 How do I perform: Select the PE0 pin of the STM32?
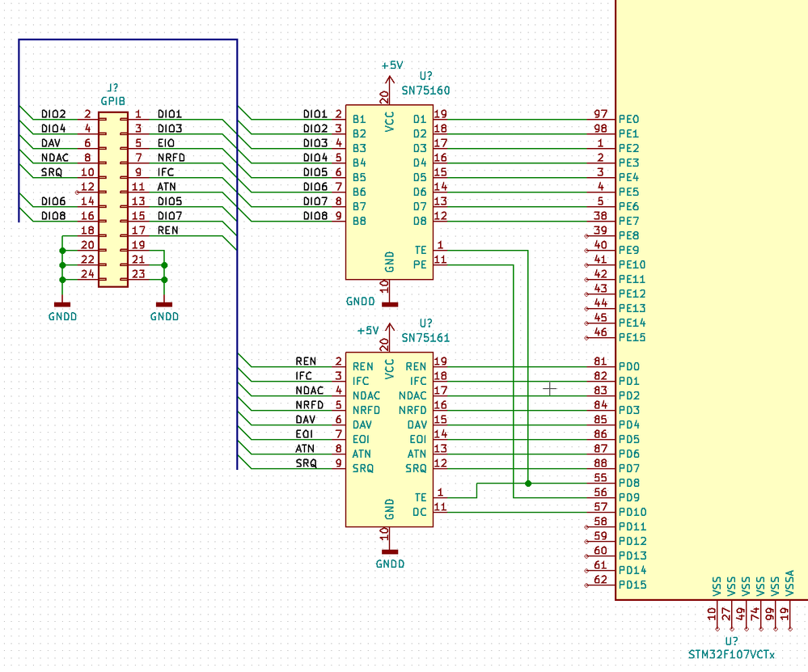click(628, 120)
